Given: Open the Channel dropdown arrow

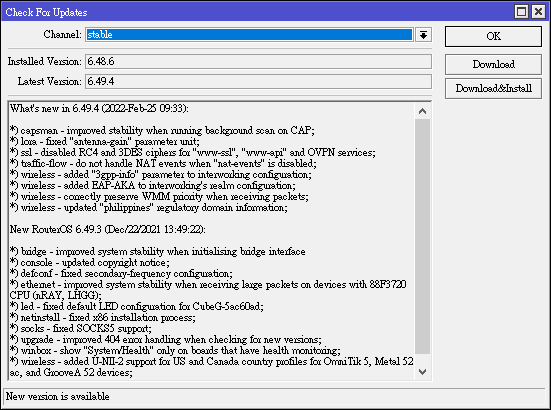Looking at the screenshot, I should [x=423, y=35].
